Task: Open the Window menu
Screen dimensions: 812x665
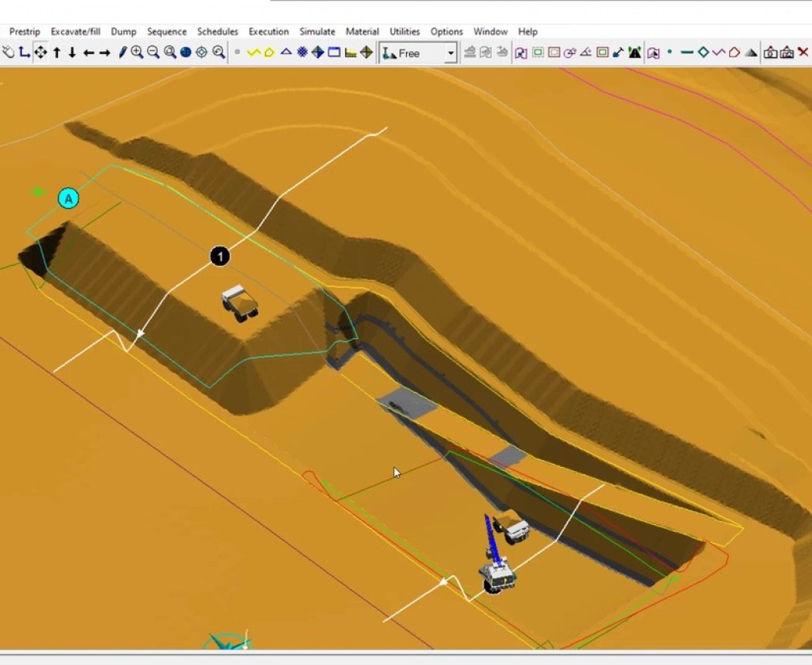Action: (x=490, y=32)
